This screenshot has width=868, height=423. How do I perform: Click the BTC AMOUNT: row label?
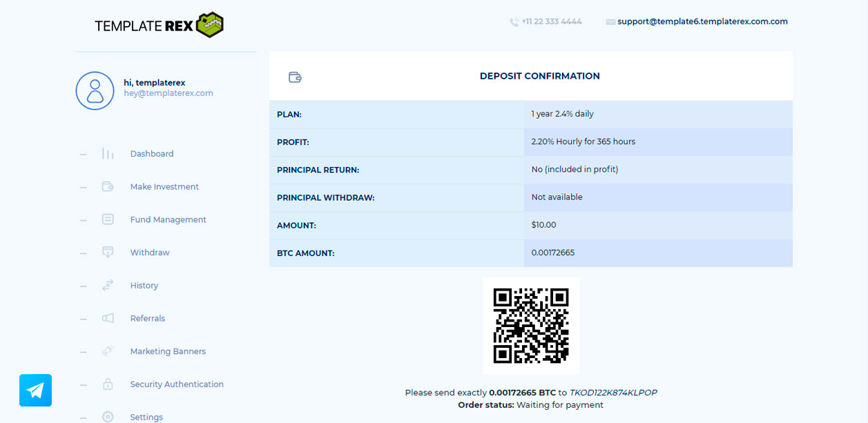(x=306, y=253)
